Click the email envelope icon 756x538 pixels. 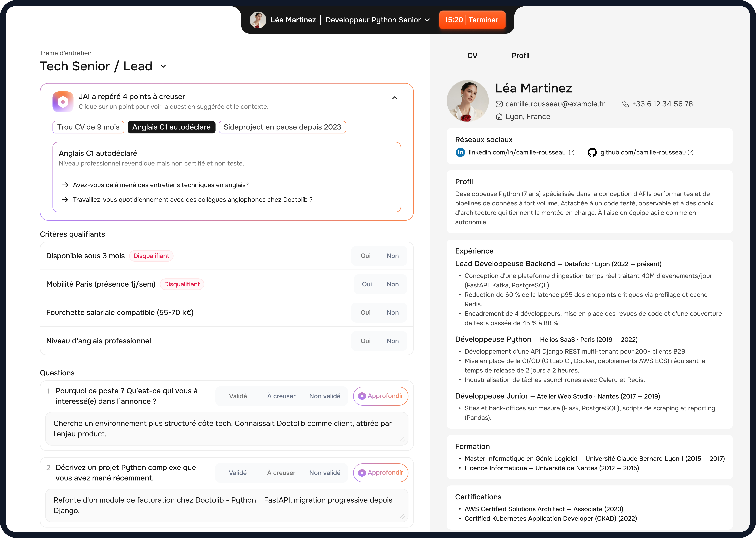(499, 104)
